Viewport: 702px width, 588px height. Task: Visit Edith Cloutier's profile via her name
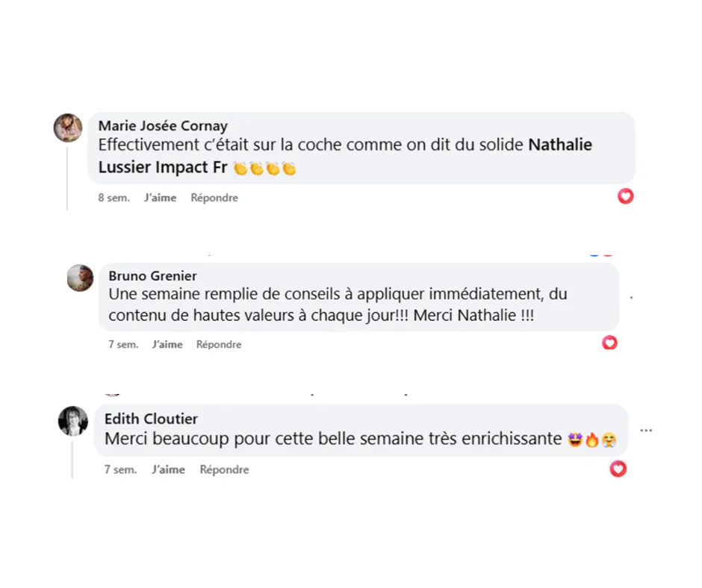pos(151,419)
